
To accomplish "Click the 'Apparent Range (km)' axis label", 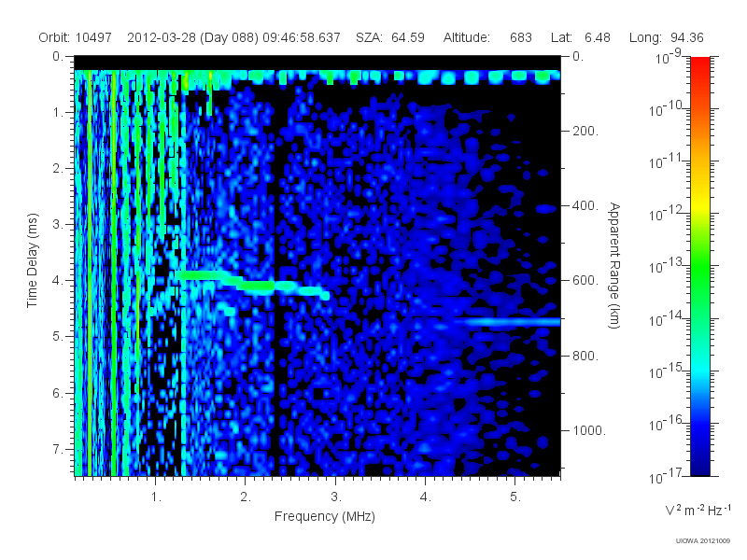I will click(x=614, y=266).
